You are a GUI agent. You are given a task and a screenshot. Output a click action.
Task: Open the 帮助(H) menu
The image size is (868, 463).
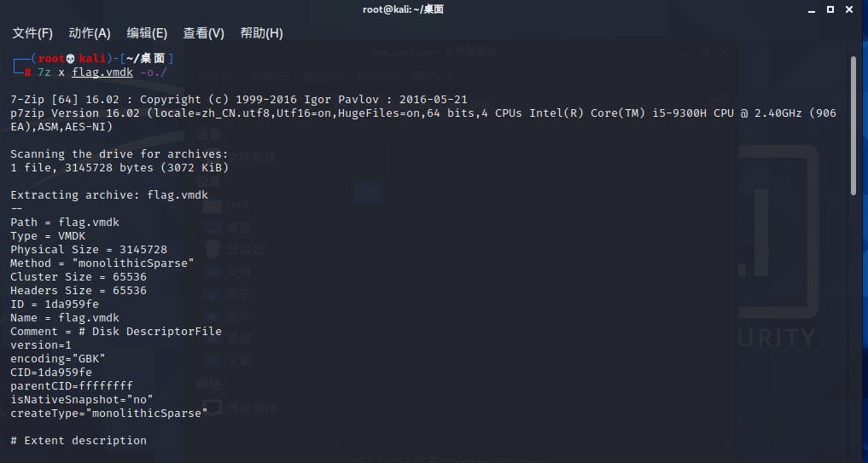coord(261,33)
